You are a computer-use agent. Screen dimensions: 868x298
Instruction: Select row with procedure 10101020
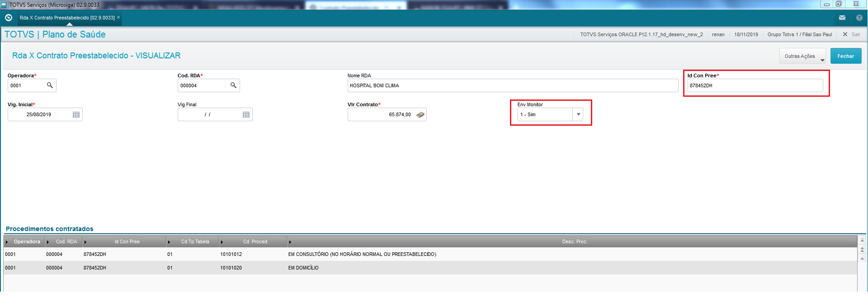click(430, 268)
